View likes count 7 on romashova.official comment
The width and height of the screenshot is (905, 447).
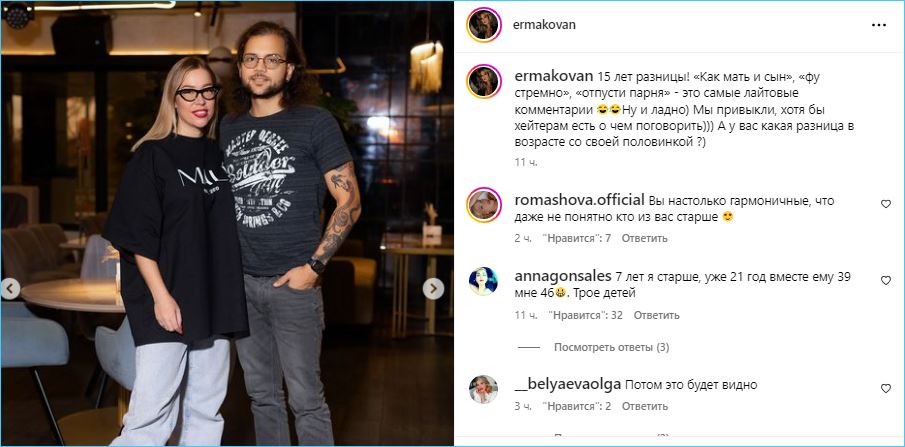click(577, 238)
